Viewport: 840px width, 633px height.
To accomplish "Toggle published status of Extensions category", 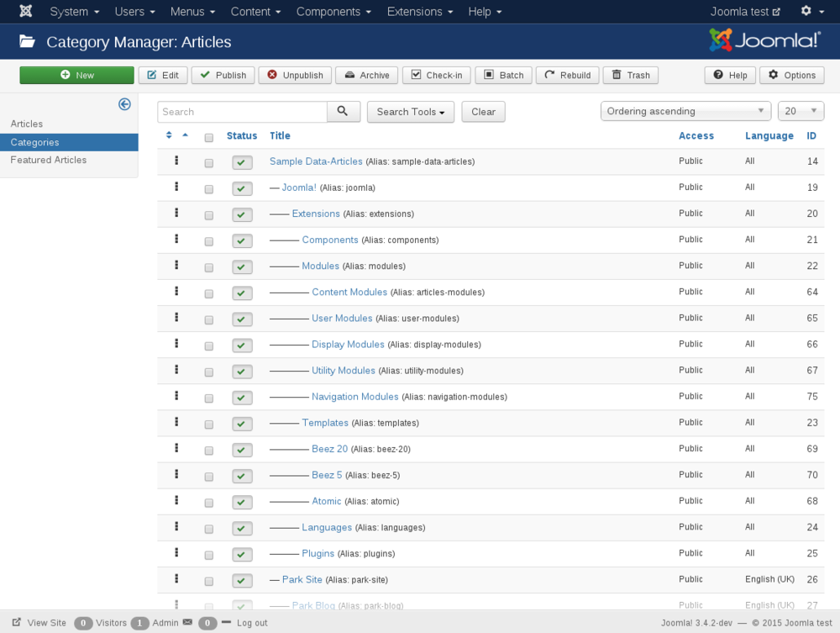I will (242, 214).
